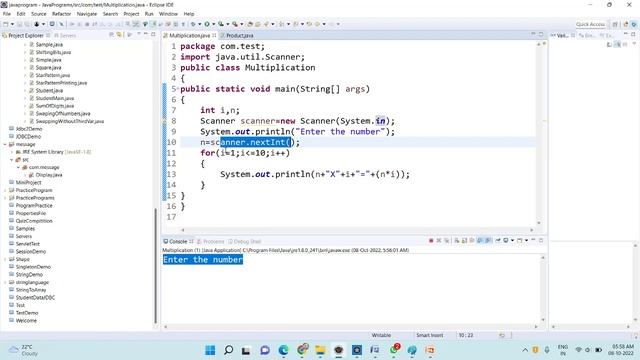This screenshot has width=640, height=360.
Task: Select the Multiplication.java editor tab
Action: click(189, 36)
